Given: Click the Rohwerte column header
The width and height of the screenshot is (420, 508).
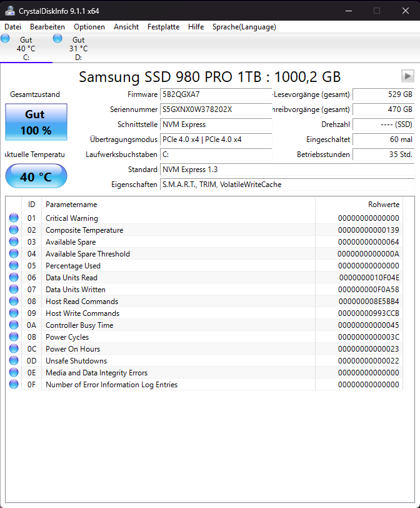Looking at the screenshot, I should (x=359, y=205).
